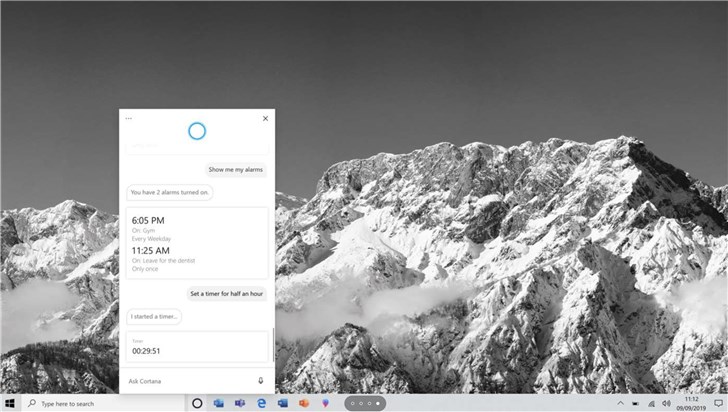
Task: Open the Windows Start menu
Action: [x=10, y=403]
